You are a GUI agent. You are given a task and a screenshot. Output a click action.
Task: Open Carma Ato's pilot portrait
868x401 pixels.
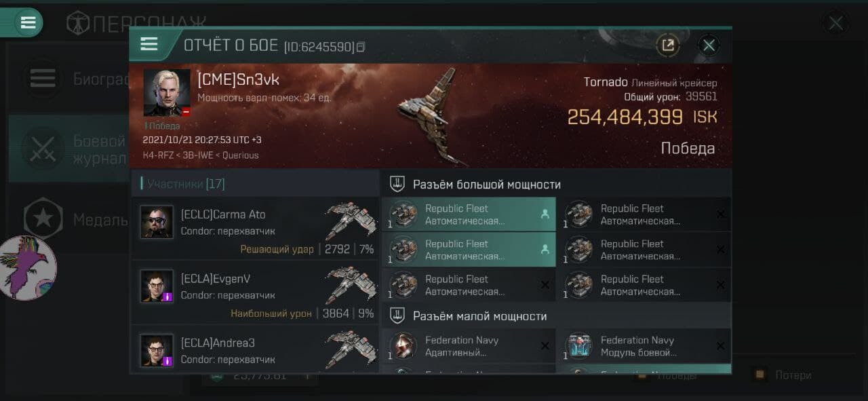click(x=157, y=223)
